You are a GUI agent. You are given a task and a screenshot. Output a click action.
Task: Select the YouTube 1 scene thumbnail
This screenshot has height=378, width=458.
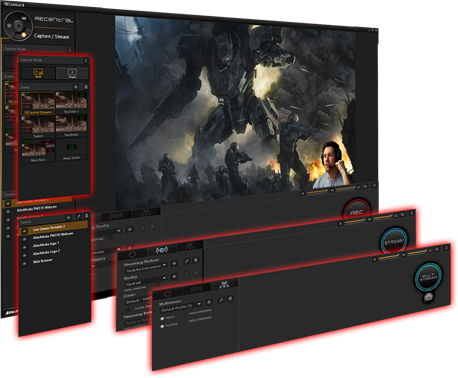tap(71, 103)
